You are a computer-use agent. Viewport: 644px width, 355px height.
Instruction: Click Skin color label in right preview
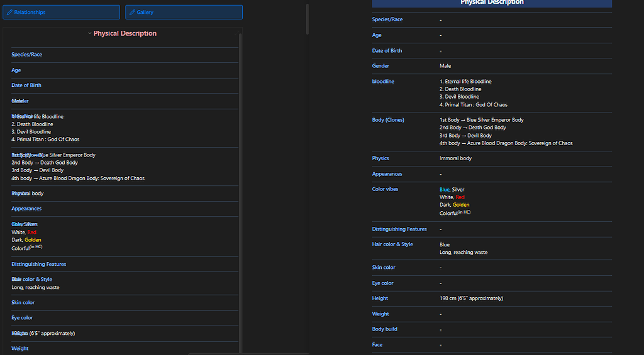click(384, 268)
